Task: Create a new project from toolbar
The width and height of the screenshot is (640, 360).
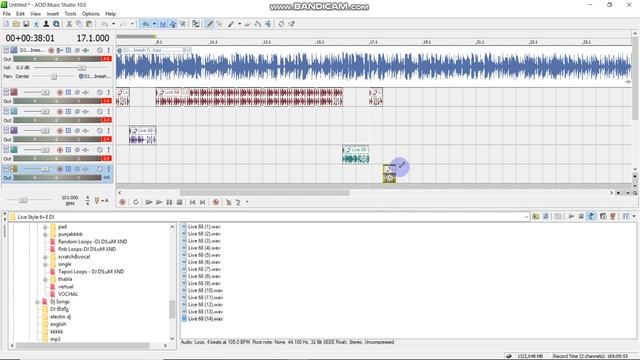Action: pyautogui.click(x=6, y=24)
